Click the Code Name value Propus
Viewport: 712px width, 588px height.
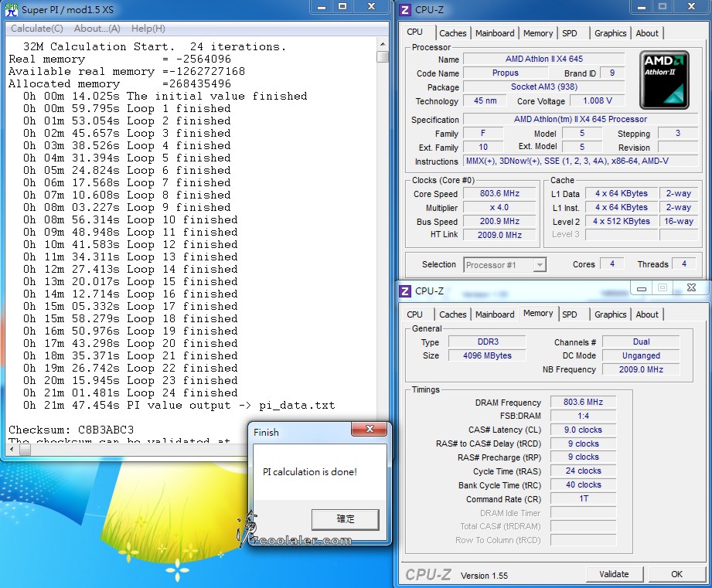point(506,73)
